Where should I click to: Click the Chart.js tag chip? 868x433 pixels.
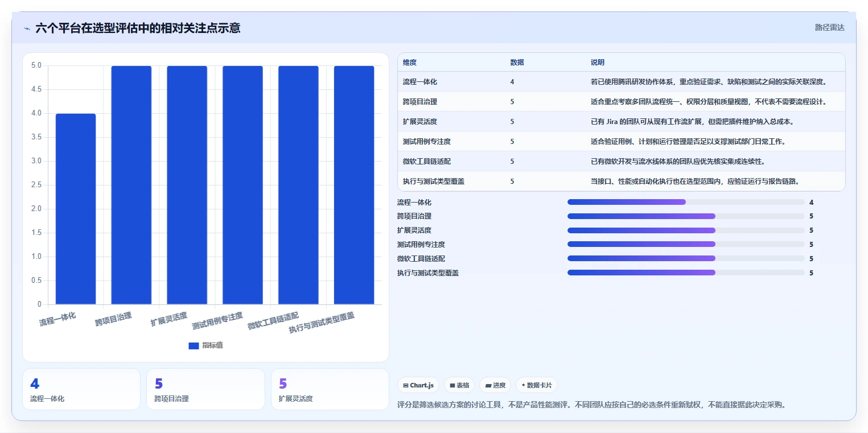coord(418,385)
